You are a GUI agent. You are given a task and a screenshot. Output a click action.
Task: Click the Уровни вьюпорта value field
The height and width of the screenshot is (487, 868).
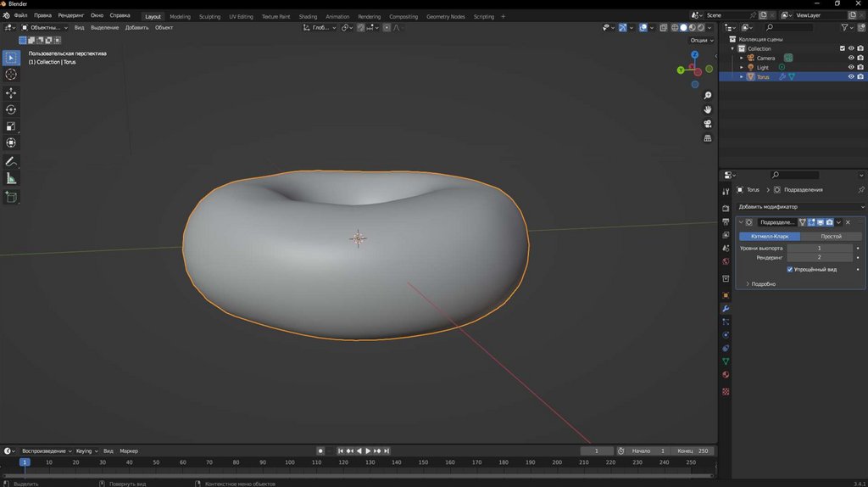click(x=819, y=248)
